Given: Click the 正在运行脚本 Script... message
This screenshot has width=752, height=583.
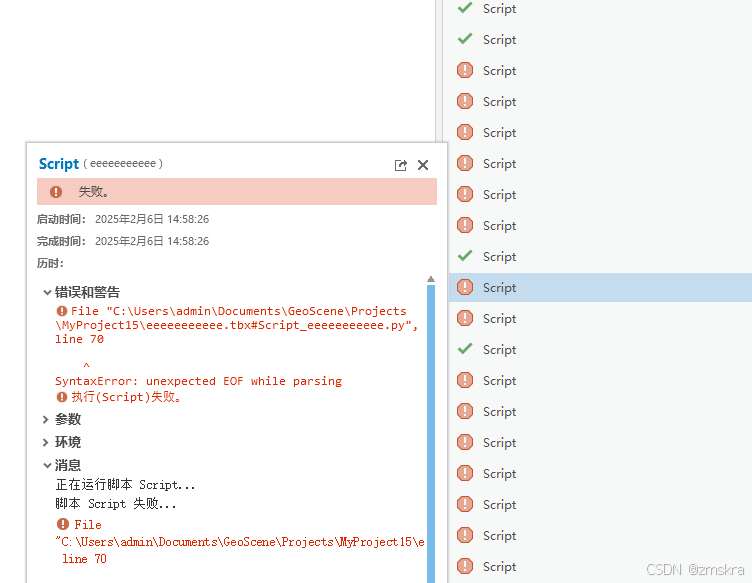Looking at the screenshot, I should pos(125,485).
